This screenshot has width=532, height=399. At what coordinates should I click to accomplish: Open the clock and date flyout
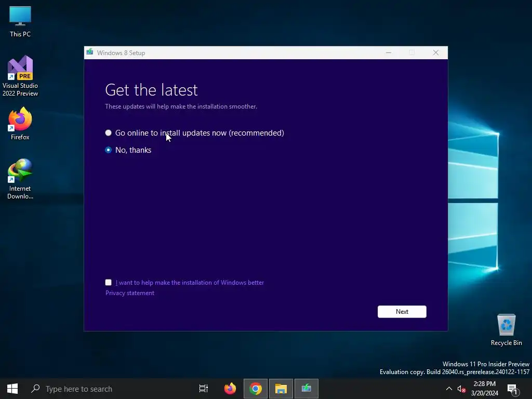click(x=485, y=389)
